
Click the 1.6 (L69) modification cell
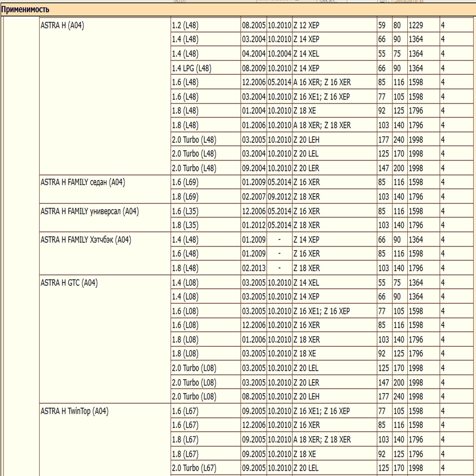pos(185,182)
